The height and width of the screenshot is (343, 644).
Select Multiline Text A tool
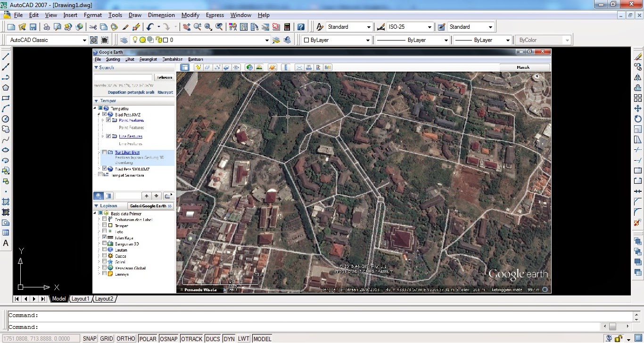click(6, 243)
